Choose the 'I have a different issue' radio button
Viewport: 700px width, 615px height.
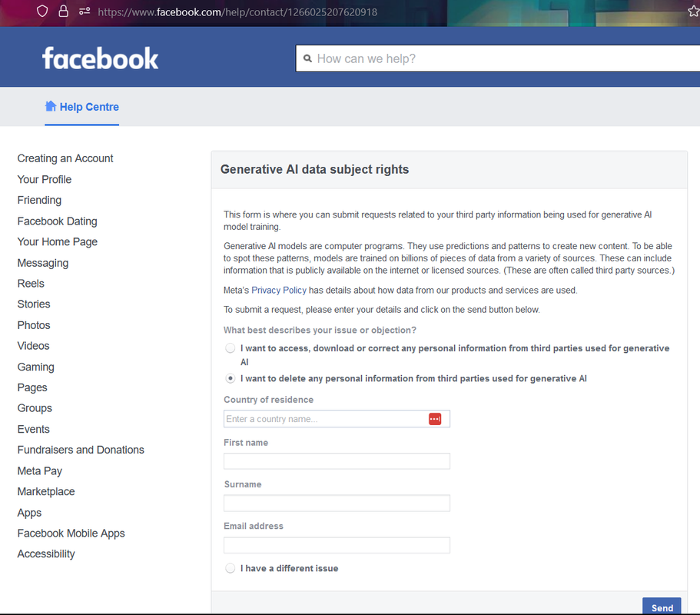pos(231,568)
